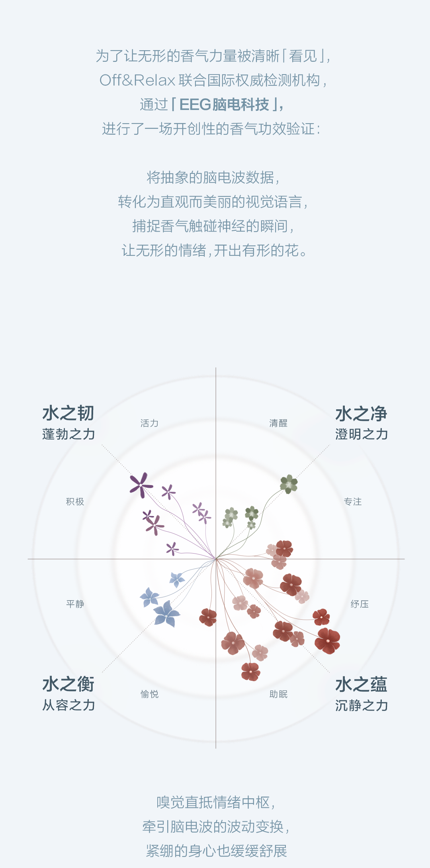Click the bold EEG脑电科技 text
The width and height of the screenshot is (430, 868).
click(x=224, y=104)
